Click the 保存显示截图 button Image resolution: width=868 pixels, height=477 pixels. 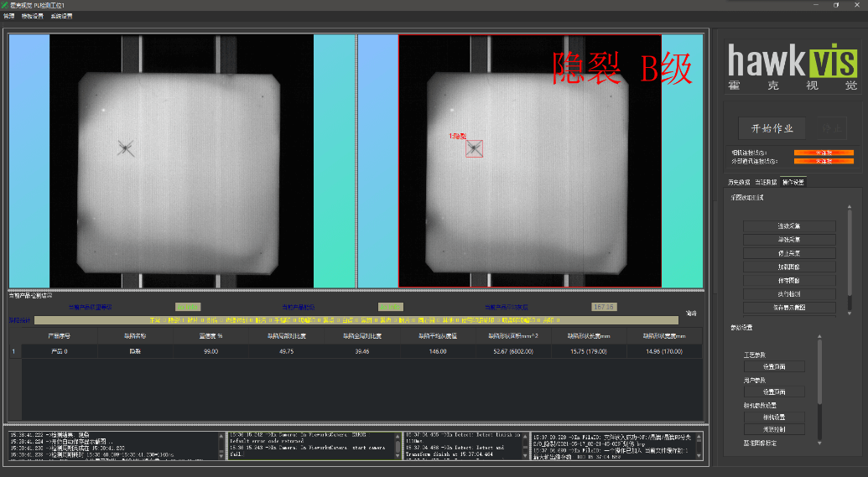(x=789, y=307)
